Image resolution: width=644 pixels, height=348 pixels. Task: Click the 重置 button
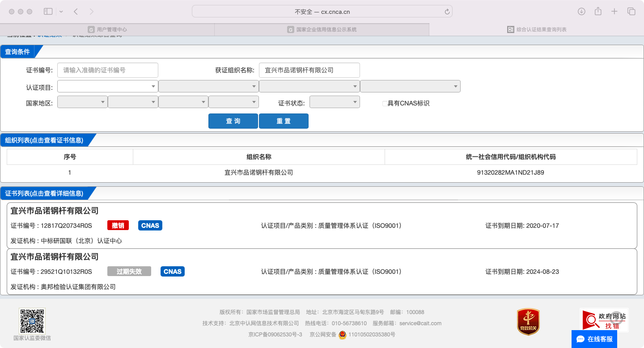[x=284, y=121]
